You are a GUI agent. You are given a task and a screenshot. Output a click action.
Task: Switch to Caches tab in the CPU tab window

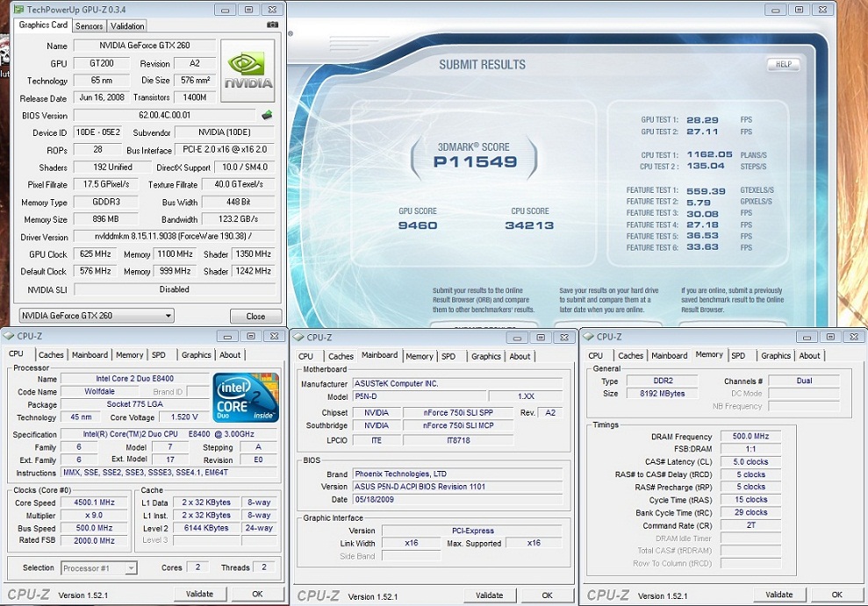tap(51, 355)
